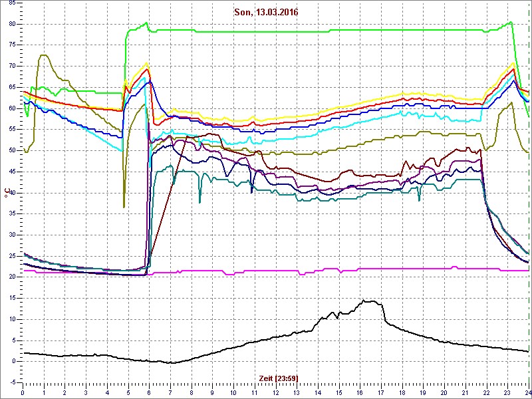Choose hour 11 on the bottom time axis
Screen dimensions: 532x399
pyautogui.click(x=255, y=393)
